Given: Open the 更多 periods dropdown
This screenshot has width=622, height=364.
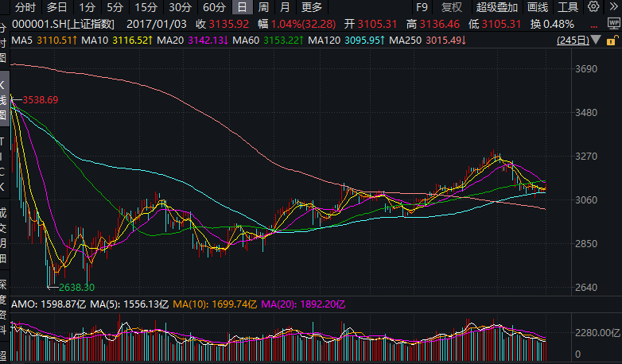Looking at the screenshot, I should [311, 7].
